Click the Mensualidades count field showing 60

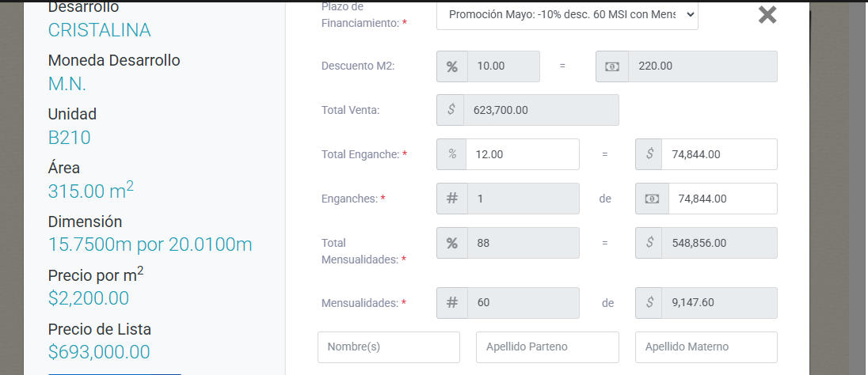(523, 303)
